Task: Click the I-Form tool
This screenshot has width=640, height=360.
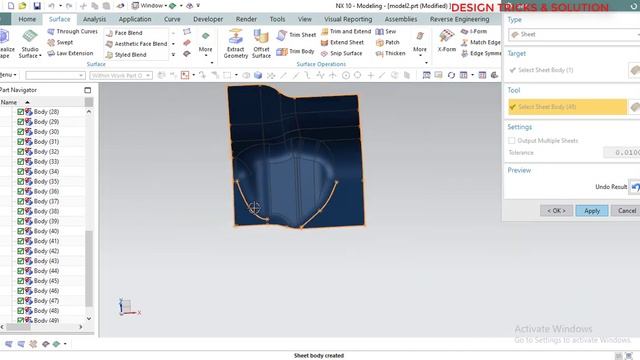Action: [473, 31]
